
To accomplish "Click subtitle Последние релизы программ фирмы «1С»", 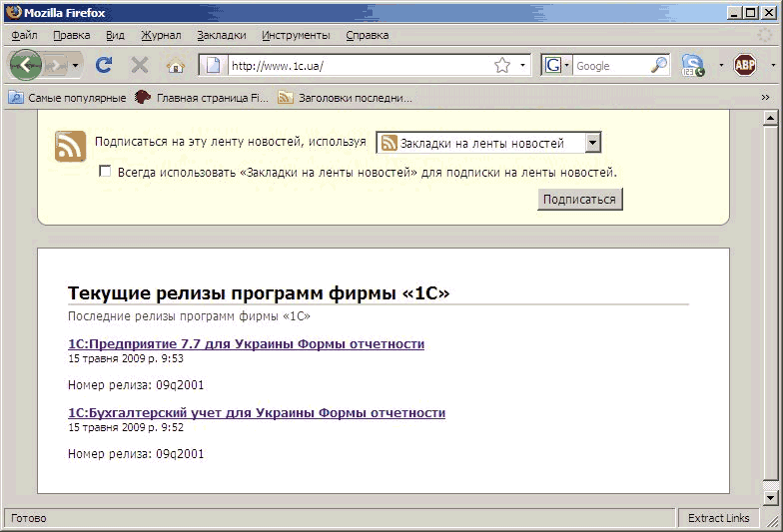I will click(189, 315).
